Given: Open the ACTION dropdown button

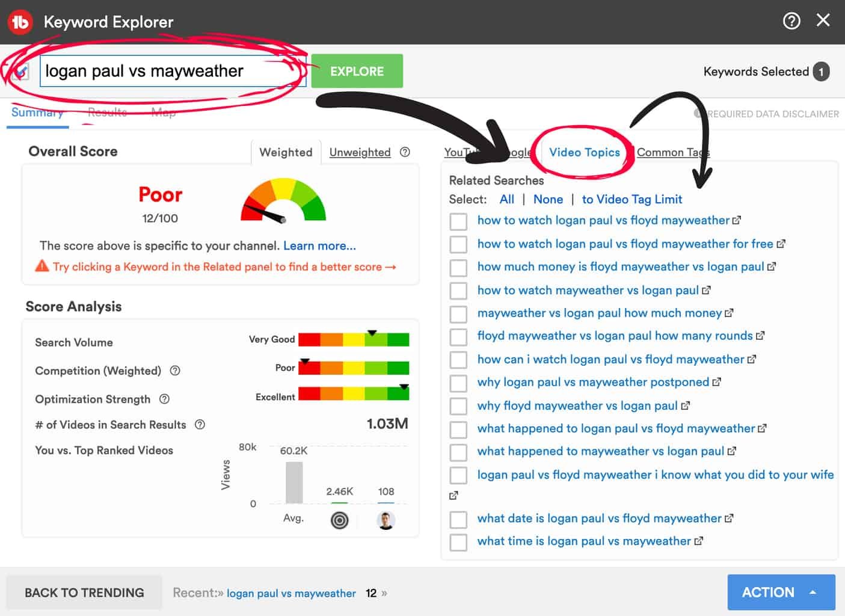Looking at the screenshot, I should point(781,593).
